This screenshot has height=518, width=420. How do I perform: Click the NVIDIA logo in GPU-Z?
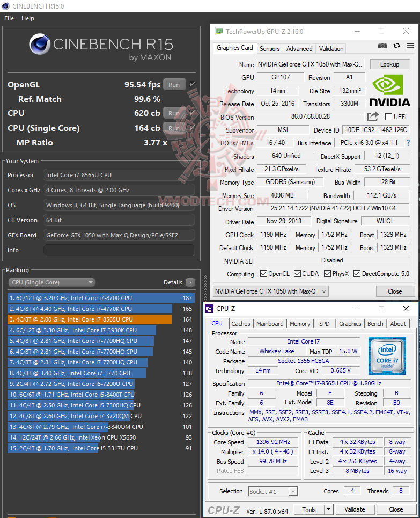(389, 90)
